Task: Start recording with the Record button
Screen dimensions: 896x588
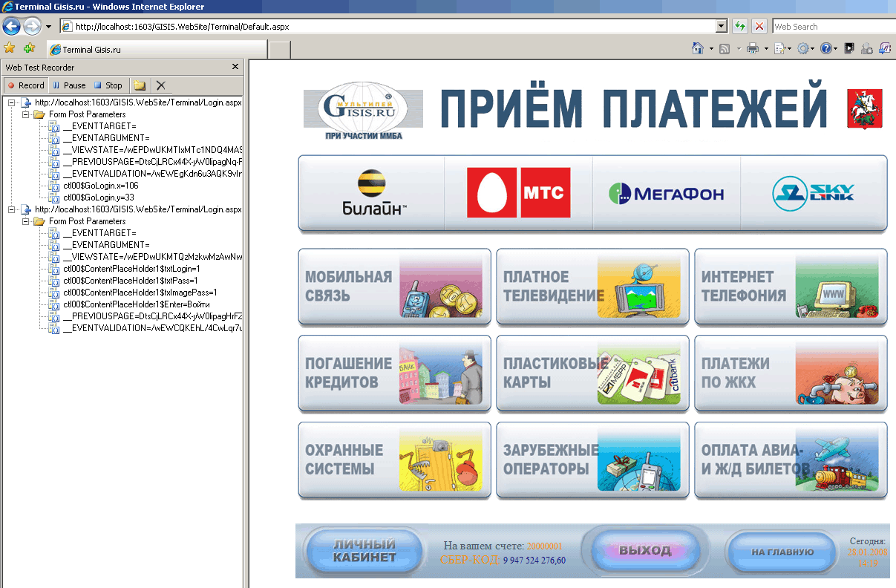Action: [x=26, y=85]
